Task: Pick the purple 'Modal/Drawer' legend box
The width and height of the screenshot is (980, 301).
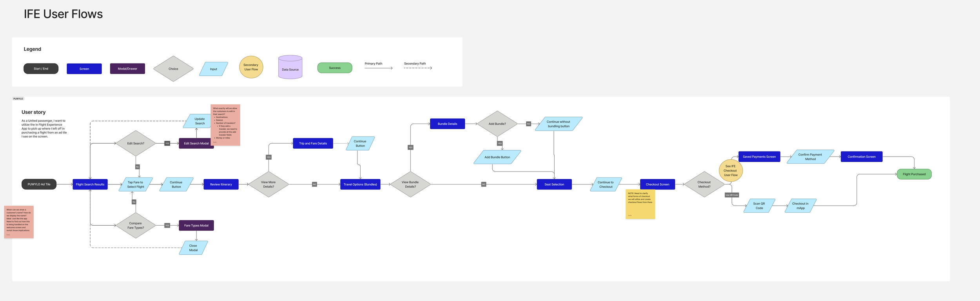Action: pos(127,69)
